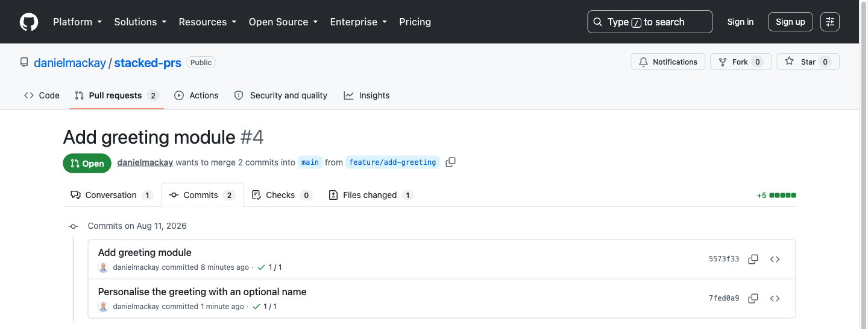The image size is (868, 329).
Task: Open the Platform dropdown menu
Action: coord(78,22)
